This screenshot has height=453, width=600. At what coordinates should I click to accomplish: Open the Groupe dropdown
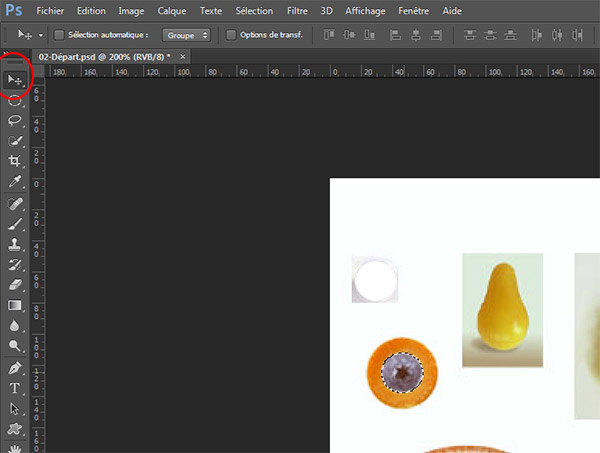186,35
